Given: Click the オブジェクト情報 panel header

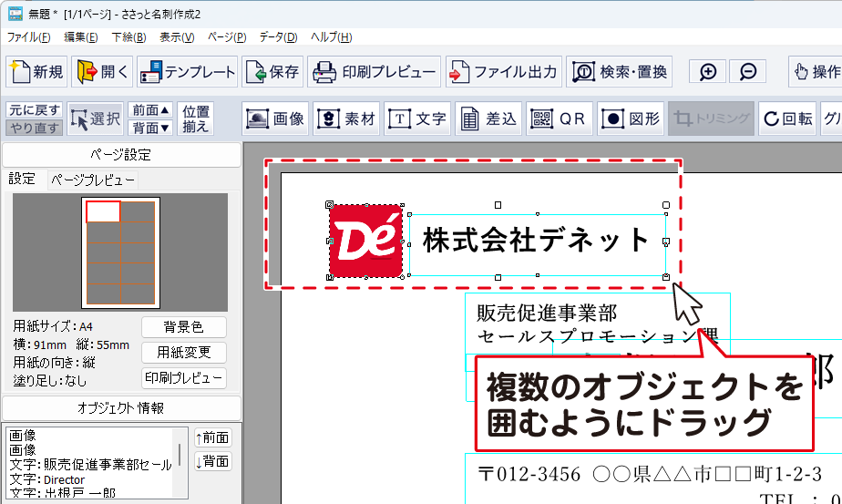Looking at the screenshot, I should [122, 407].
